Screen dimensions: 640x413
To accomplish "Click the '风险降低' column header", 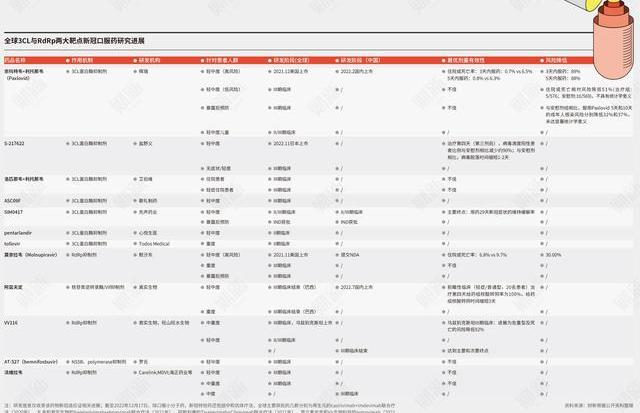I will pos(556,60).
